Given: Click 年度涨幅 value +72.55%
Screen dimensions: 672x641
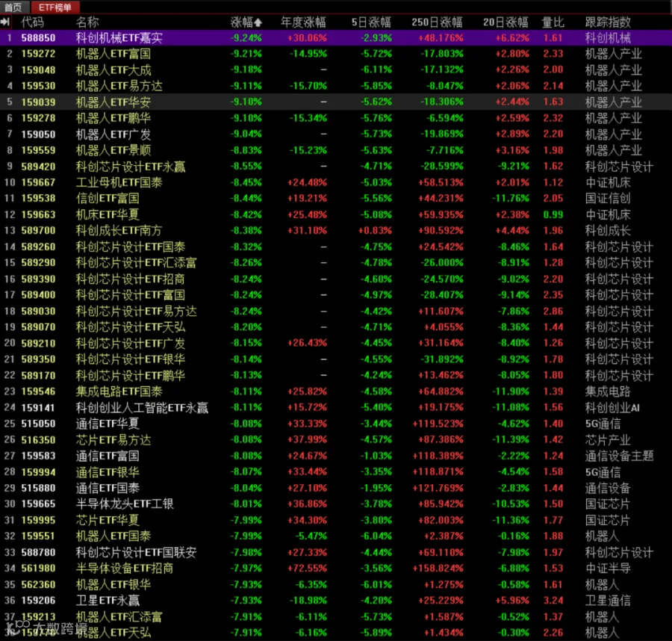Looking at the screenshot, I should 307,568.
